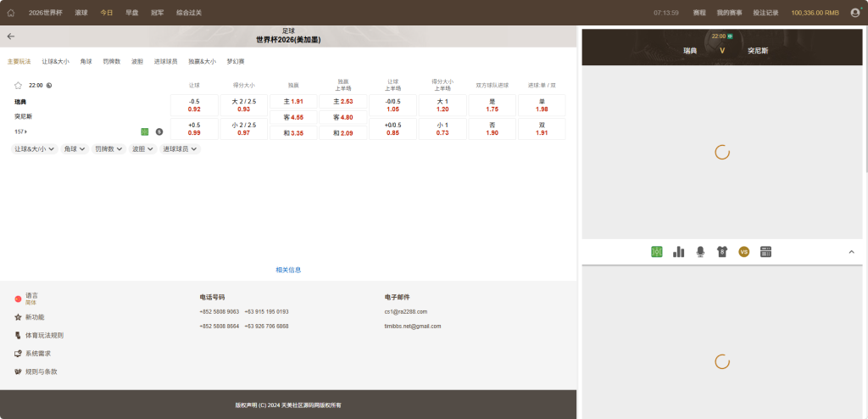Image resolution: width=868 pixels, height=419 pixels.
Task: Select the 单 1.98 odd goals option
Action: point(542,105)
